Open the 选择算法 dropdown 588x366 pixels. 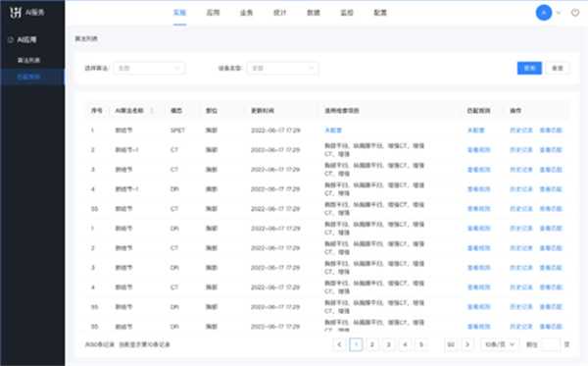149,69
